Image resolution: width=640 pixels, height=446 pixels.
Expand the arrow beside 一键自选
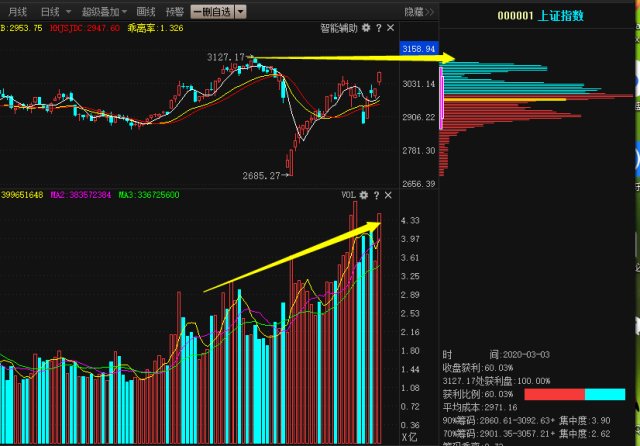coord(241,12)
